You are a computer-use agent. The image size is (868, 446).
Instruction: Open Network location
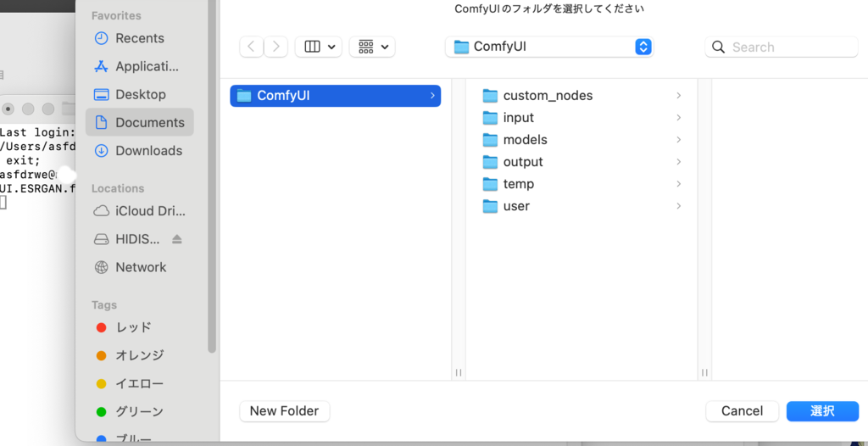point(140,267)
